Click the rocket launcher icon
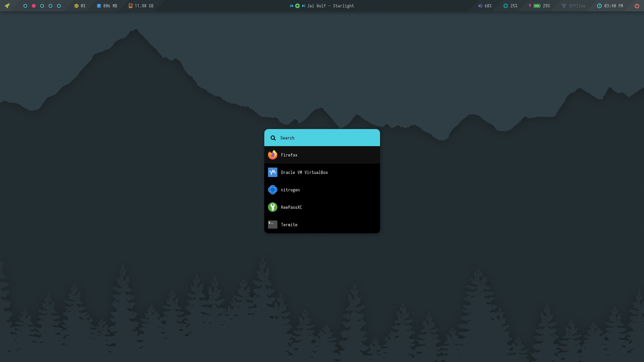The image size is (644, 362). coord(7,6)
